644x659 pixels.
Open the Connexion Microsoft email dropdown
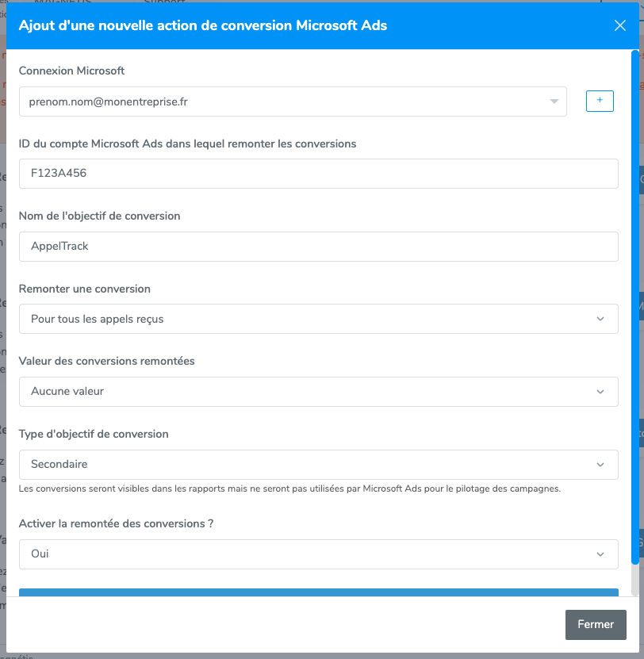293,102
